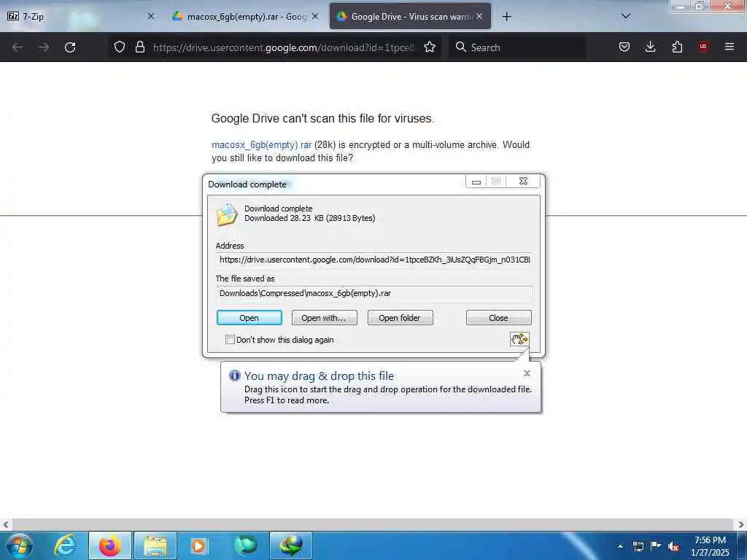Click the Open with... button
This screenshot has width=747, height=560.
click(x=324, y=318)
